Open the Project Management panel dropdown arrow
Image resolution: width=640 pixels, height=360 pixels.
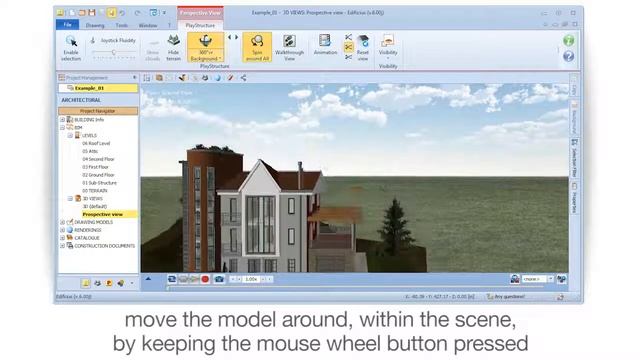click(135, 77)
